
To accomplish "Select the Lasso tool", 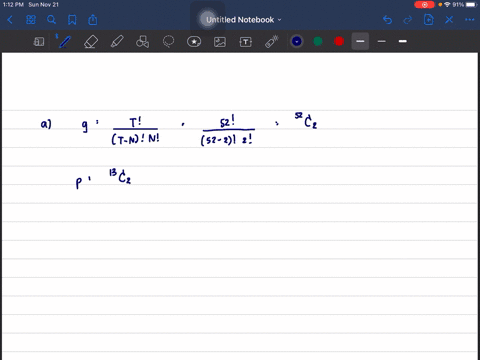I will (x=168, y=42).
